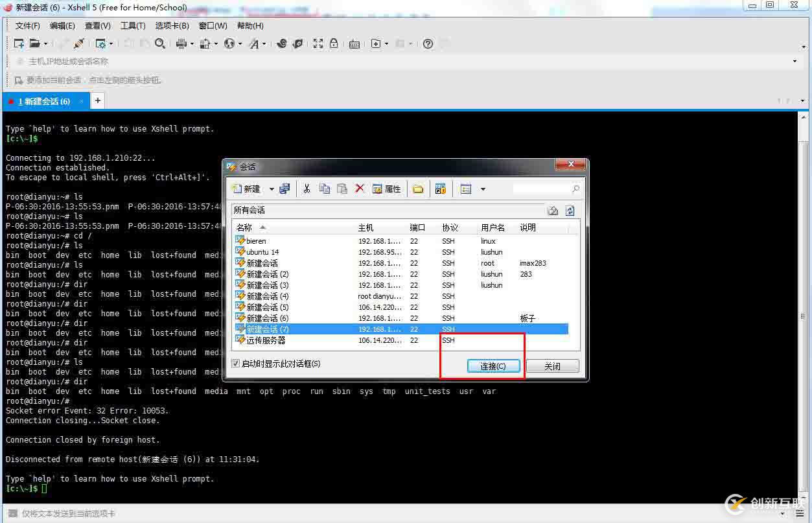Expand the Open folder dropdown arrow in main toolbar

click(45, 43)
